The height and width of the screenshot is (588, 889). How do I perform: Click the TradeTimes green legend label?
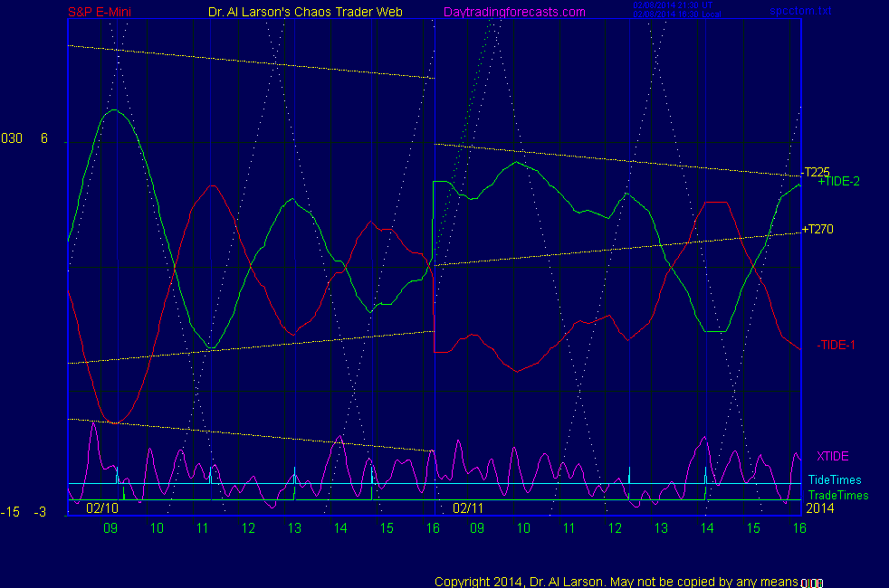(x=837, y=496)
